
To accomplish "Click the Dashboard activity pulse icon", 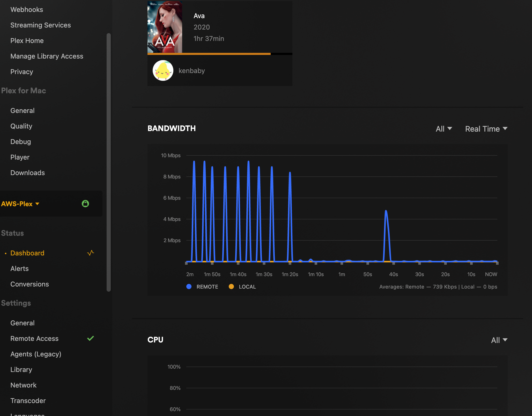I will click(91, 253).
